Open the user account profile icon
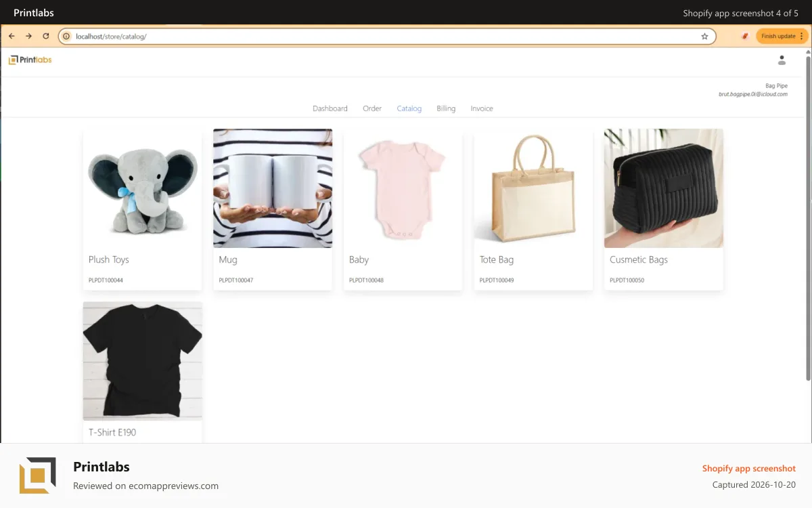The width and height of the screenshot is (812, 508). coord(782,60)
